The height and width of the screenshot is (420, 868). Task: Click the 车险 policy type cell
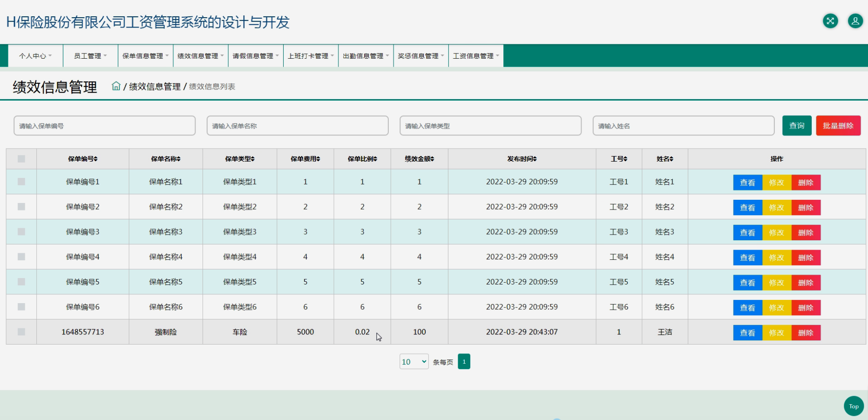240,332
